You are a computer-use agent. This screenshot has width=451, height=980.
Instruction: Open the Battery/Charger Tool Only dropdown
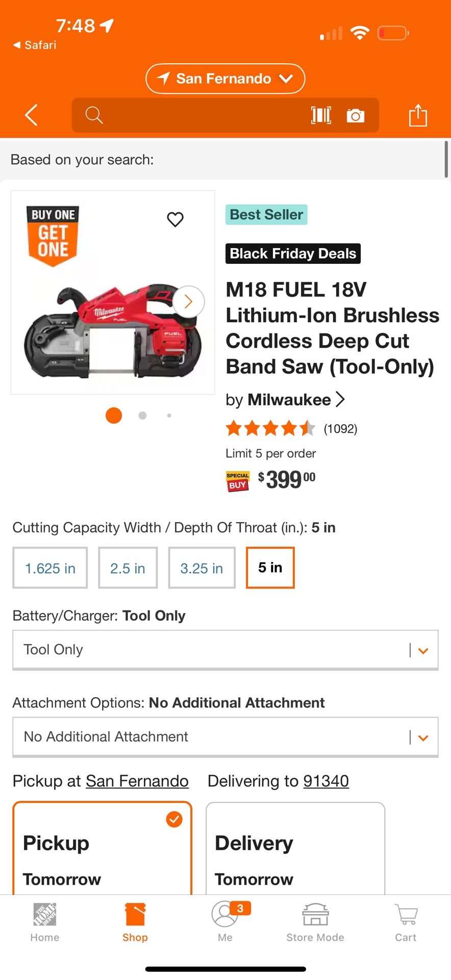pyautogui.click(x=225, y=649)
